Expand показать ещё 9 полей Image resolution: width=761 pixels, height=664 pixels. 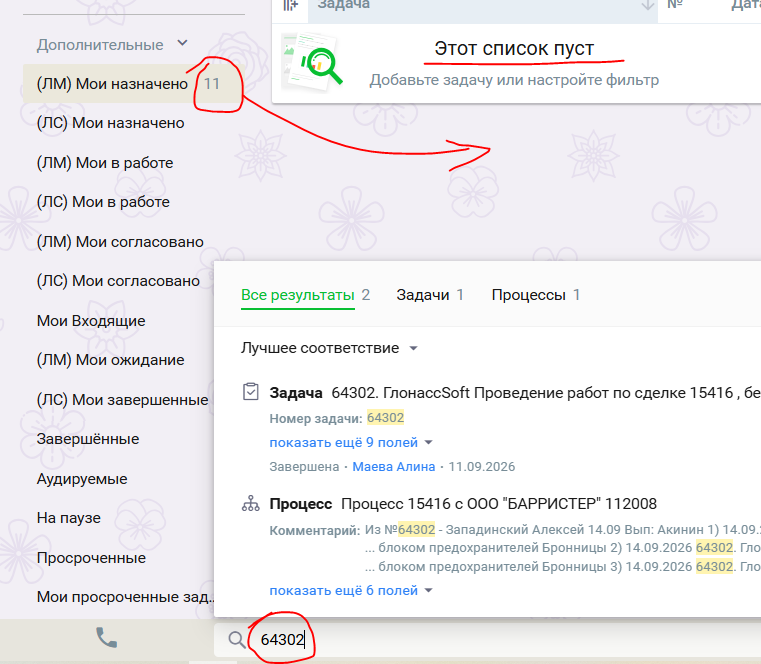(x=350, y=443)
